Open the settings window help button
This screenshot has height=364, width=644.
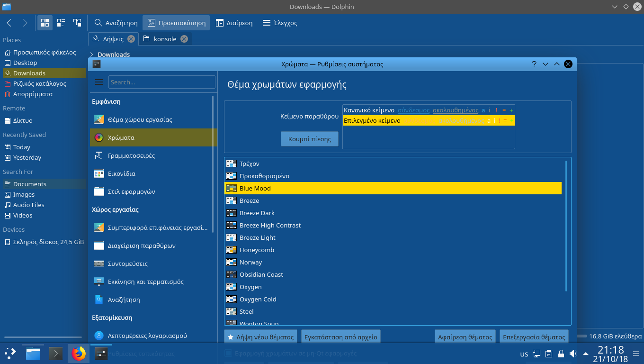coord(534,64)
